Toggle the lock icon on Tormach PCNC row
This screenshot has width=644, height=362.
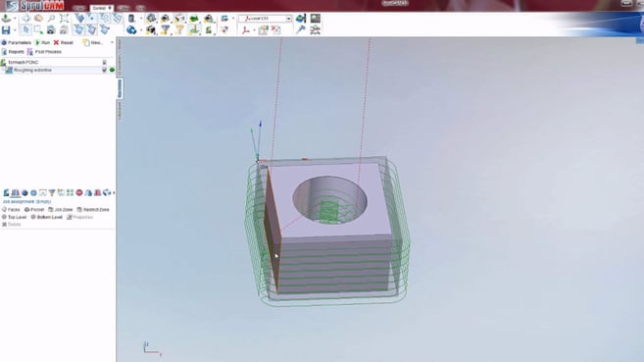(104, 62)
